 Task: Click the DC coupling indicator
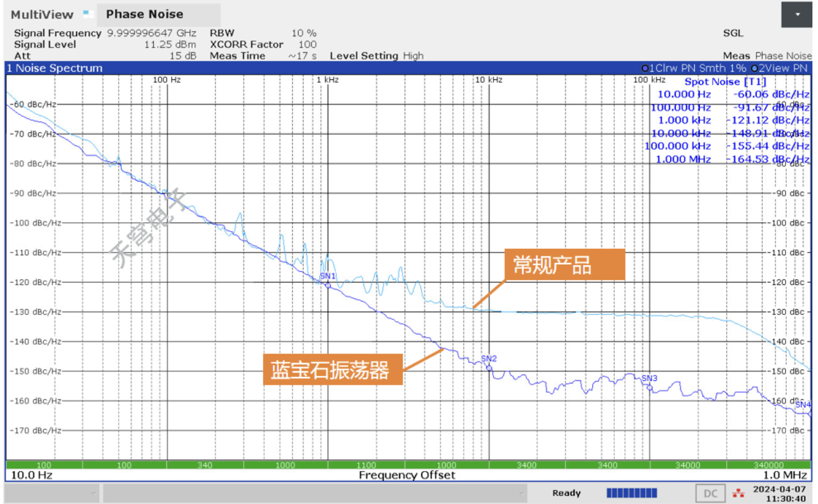[x=710, y=493]
